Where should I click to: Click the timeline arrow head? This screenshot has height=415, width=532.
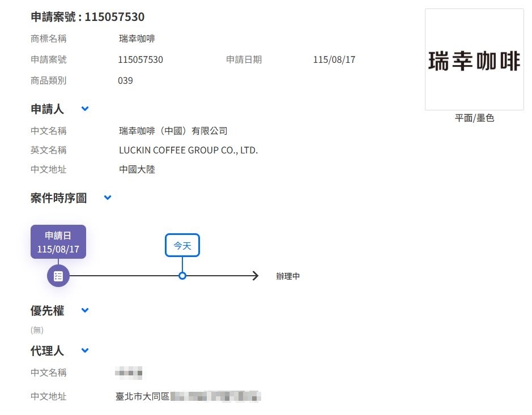(256, 276)
